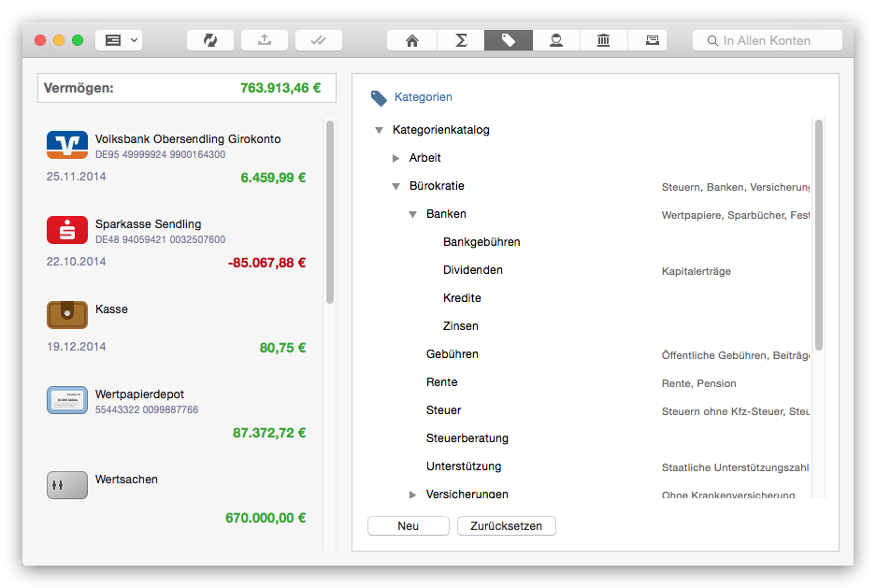Select the Dividenden category row

pos(472,270)
